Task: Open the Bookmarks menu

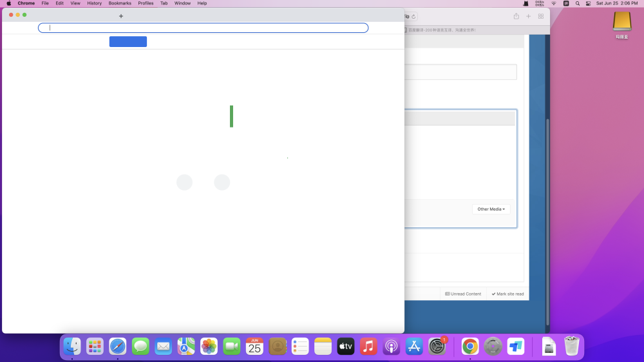Action: (120, 3)
